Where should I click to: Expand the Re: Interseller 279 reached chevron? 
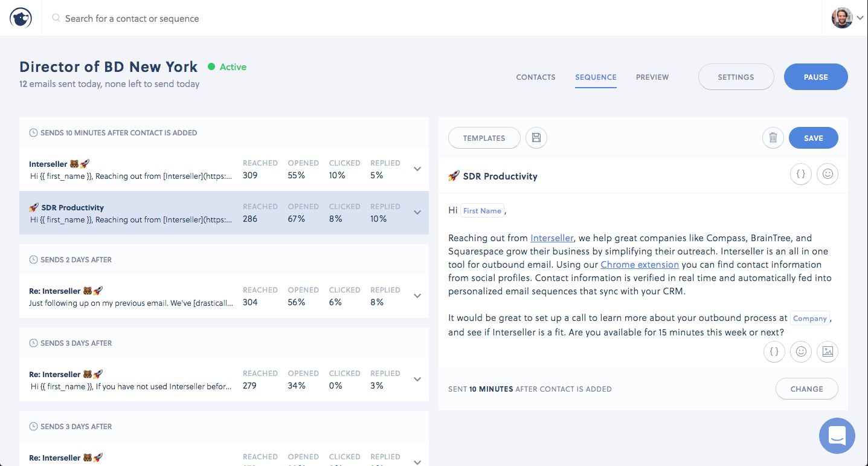(417, 380)
